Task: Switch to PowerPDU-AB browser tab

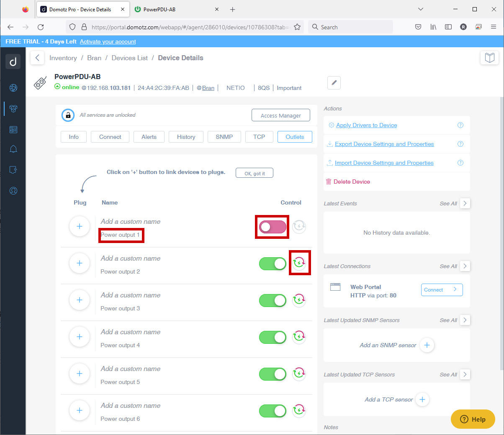Action: coord(177,9)
